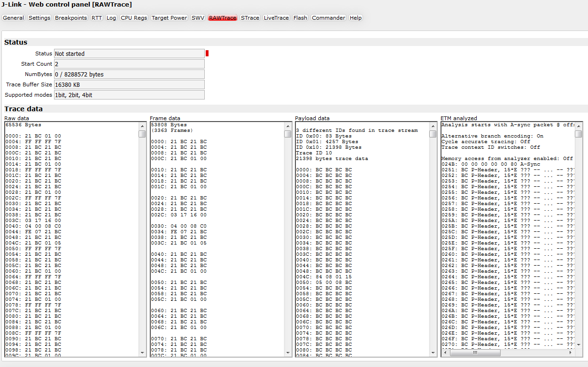The image size is (588, 367).
Task: Click down arrow of Frame data scrollbar
Action: coord(288,352)
